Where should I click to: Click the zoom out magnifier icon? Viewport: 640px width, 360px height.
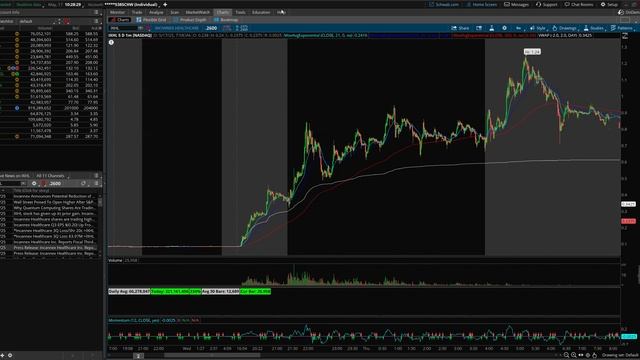coord(566,356)
